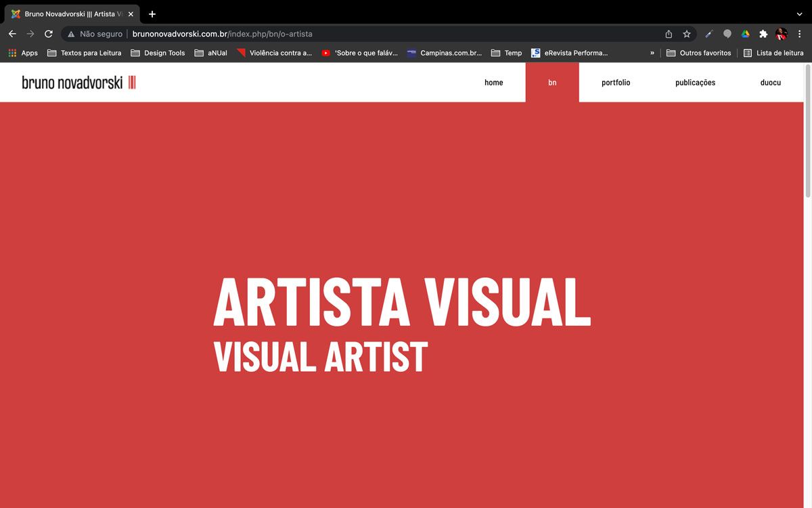Screen dimensions: 812x508
Task: Open the duocu navigation link
Action: pyautogui.click(x=770, y=83)
